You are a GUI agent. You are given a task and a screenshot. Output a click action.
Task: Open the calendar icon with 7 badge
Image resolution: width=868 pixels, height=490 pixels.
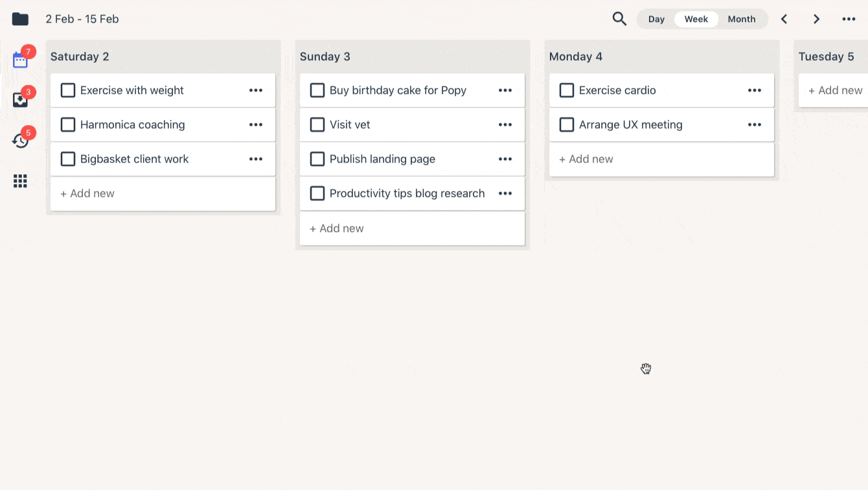(x=20, y=60)
